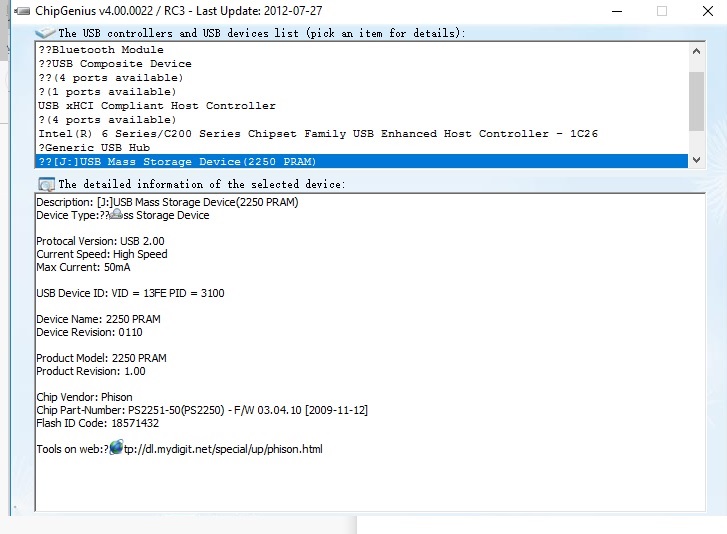Click the Description line in details
Image resolution: width=727 pixels, height=534 pixels.
click(167, 202)
